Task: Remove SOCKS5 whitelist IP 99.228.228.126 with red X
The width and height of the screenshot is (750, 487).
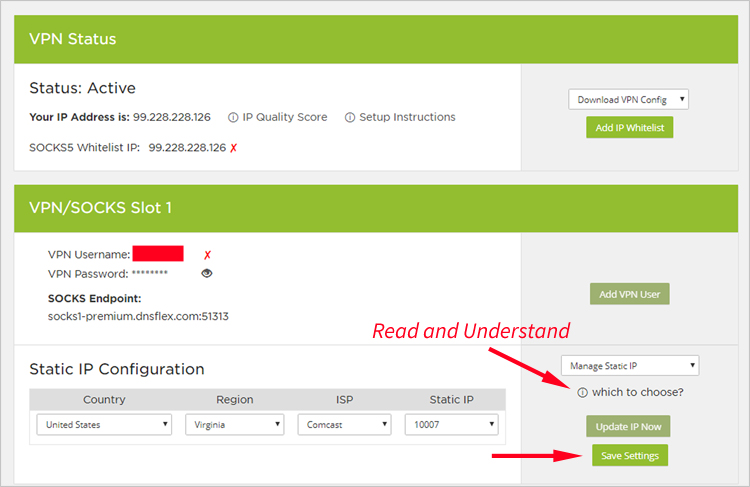Action: 233,148
